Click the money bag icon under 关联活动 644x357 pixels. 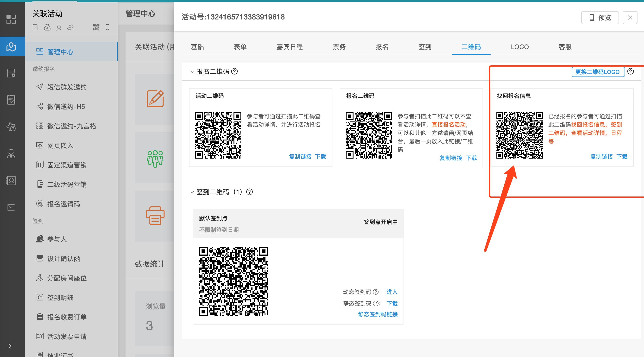coord(47,27)
